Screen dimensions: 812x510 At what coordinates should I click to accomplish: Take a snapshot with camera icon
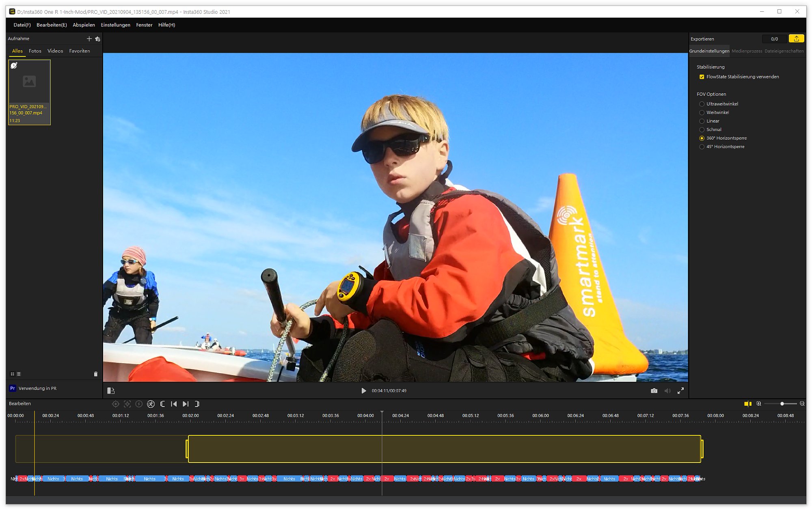[654, 391]
